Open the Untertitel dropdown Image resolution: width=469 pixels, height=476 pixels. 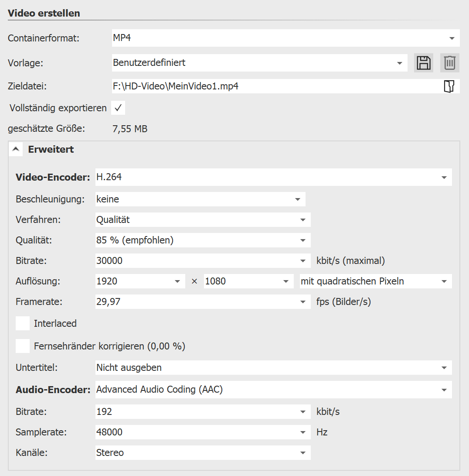pos(444,368)
